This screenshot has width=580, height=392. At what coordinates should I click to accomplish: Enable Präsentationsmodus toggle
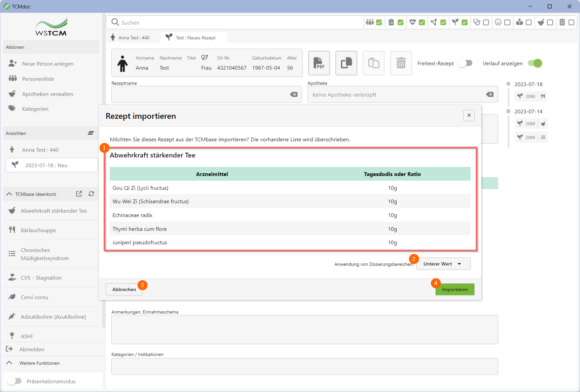coord(14,381)
